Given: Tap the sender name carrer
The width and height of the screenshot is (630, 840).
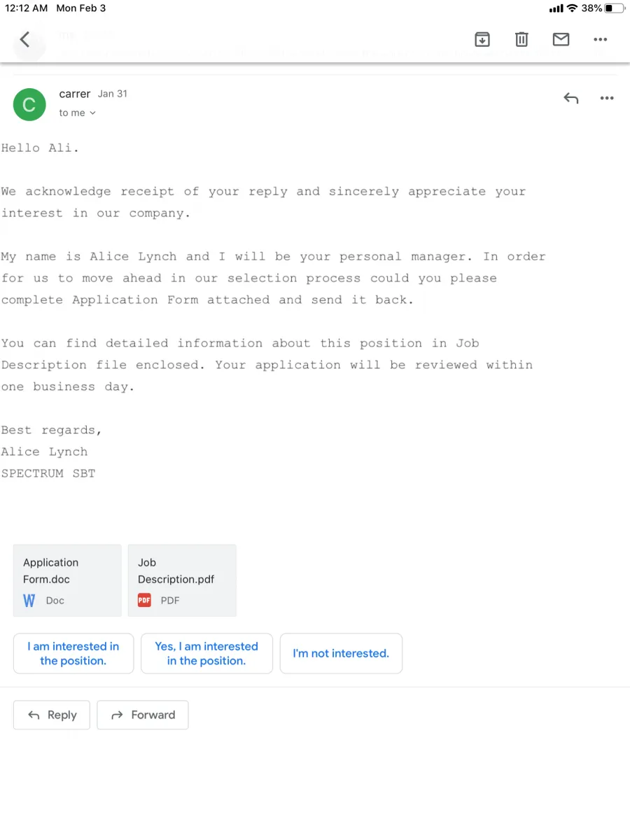Looking at the screenshot, I should point(75,94).
